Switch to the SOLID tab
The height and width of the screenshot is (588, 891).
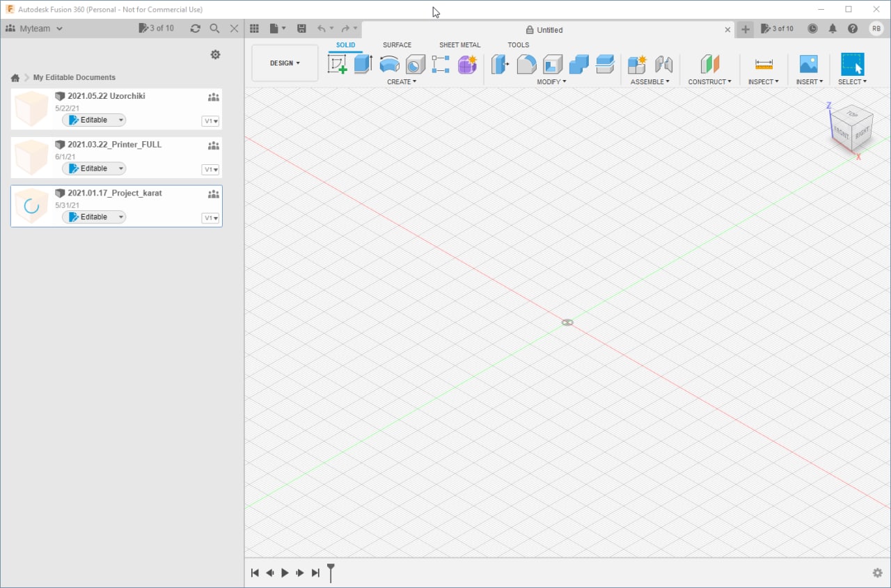click(346, 45)
